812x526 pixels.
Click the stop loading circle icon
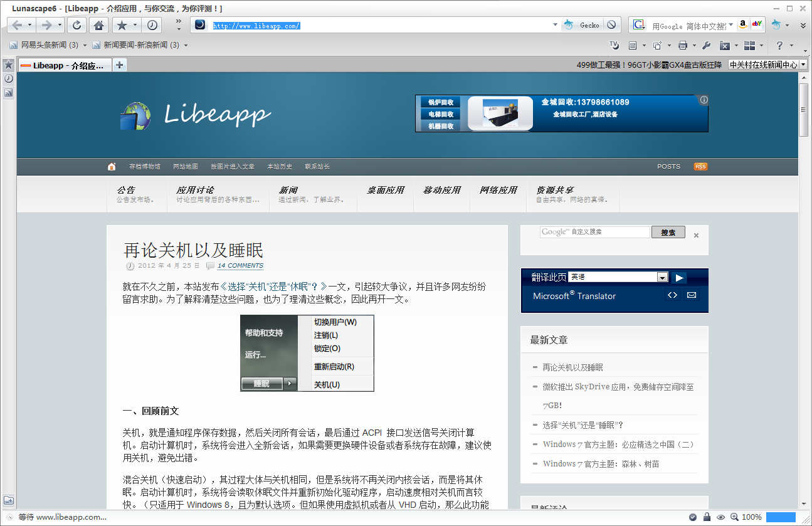pyautogui.click(x=611, y=25)
